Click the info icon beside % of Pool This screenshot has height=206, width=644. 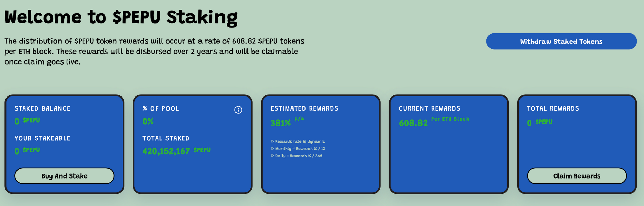[238, 110]
